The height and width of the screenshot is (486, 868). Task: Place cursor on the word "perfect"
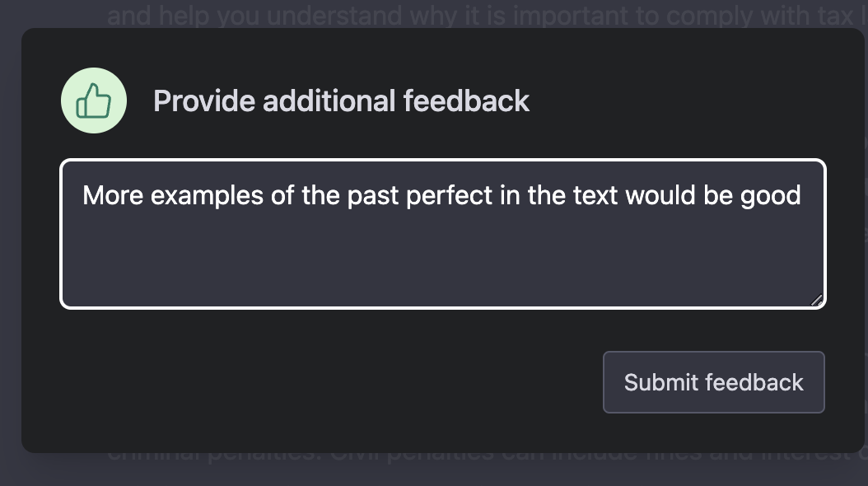[x=449, y=195]
